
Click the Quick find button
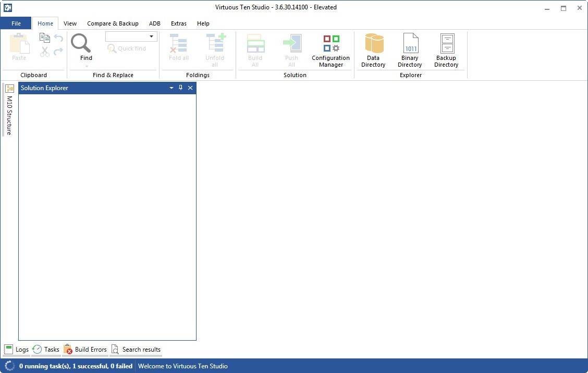(x=127, y=48)
